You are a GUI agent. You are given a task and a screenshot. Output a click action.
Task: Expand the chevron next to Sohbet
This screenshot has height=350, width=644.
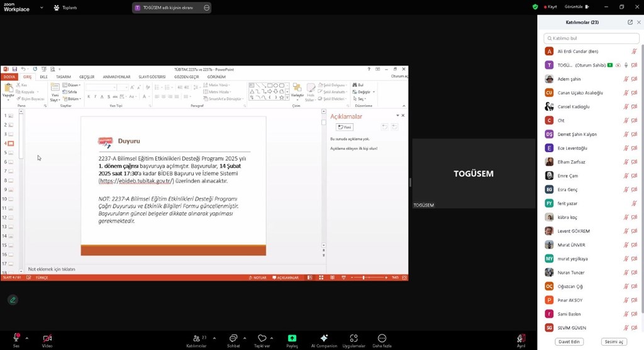coord(245,337)
